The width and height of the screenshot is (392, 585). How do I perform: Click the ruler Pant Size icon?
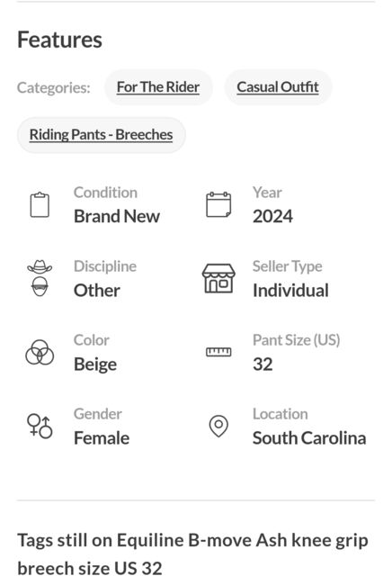218,352
